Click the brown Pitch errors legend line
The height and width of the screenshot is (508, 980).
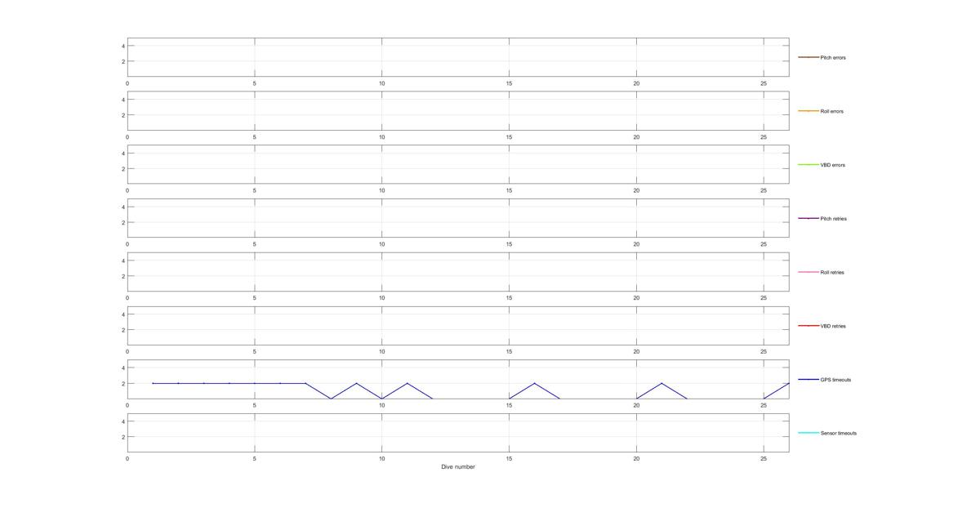click(x=808, y=57)
